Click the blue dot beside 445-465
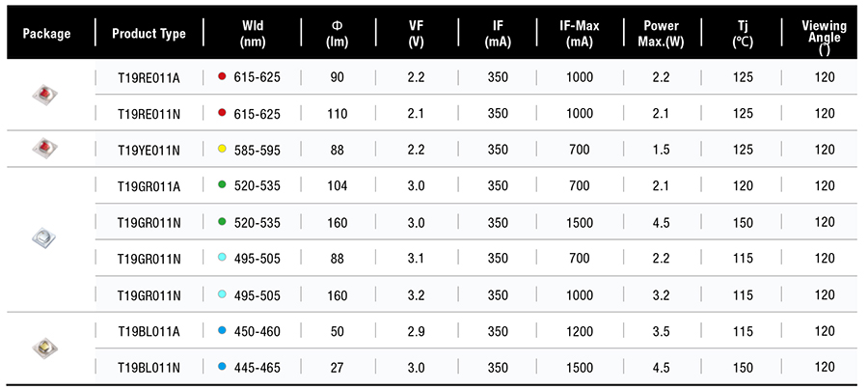 pyautogui.click(x=223, y=367)
